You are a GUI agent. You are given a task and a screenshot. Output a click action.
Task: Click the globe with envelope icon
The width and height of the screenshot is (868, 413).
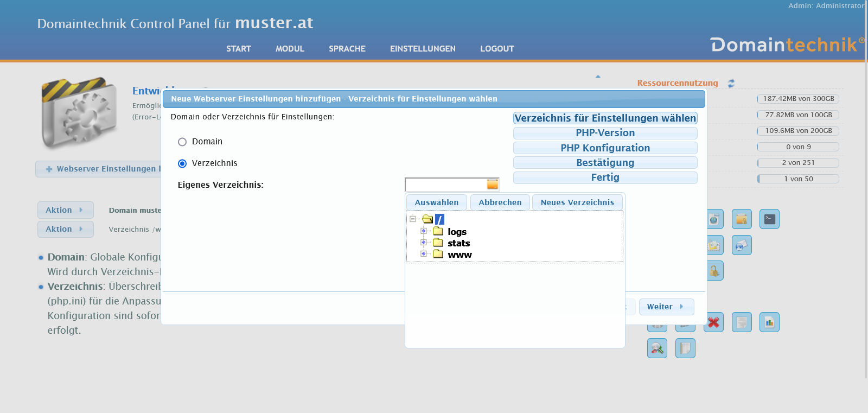[x=742, y=245]
